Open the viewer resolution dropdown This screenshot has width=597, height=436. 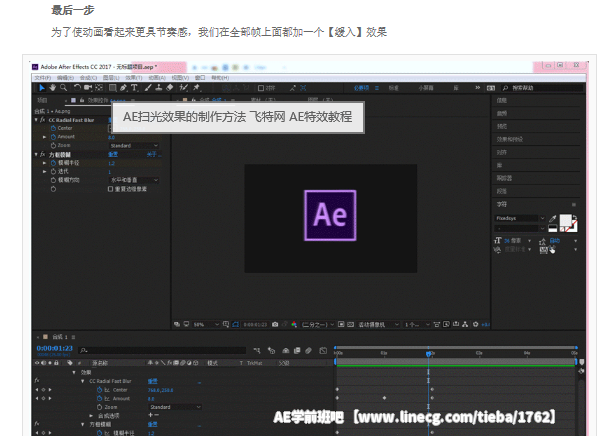[x=318, y=324]
